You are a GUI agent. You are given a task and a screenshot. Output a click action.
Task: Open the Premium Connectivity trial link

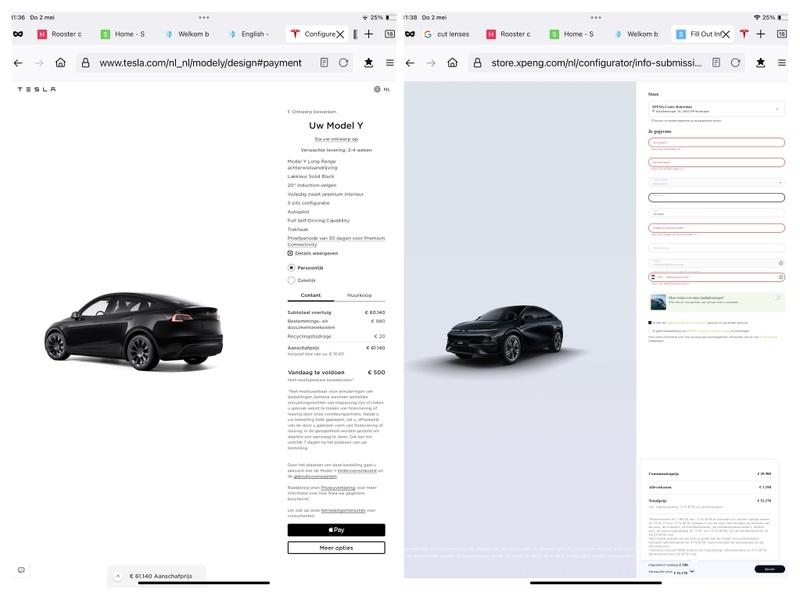(336, 241)
